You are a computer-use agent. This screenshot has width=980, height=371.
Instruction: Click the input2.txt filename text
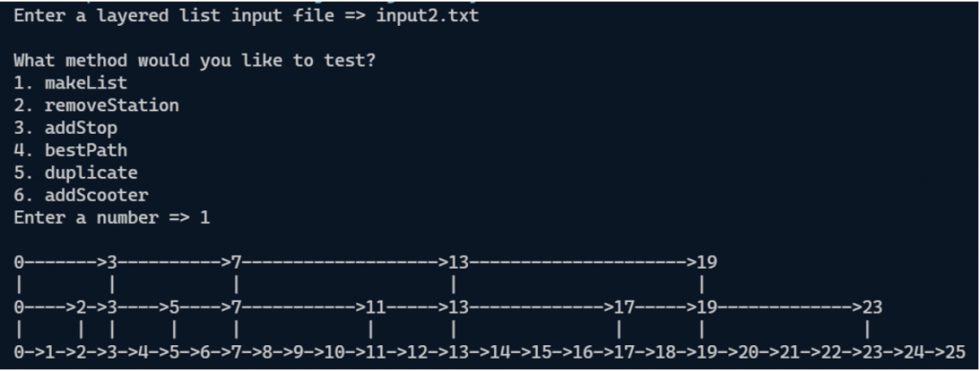click(428, 15)
